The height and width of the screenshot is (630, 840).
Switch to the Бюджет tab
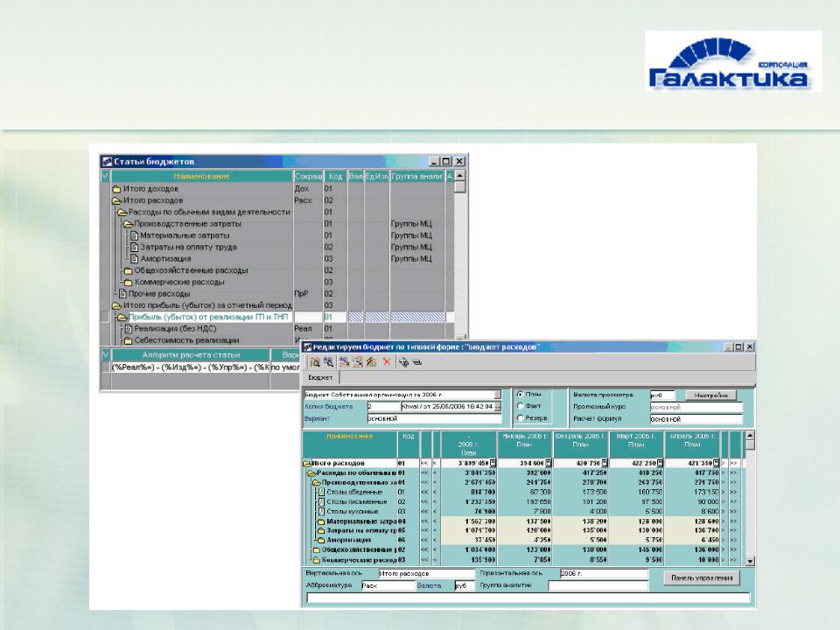320,378
